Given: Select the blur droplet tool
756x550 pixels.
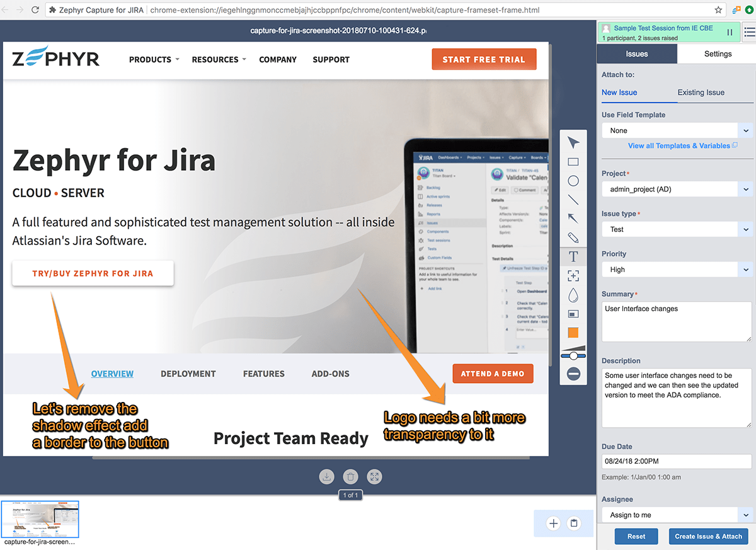Looking at the screenshot, I should click(x=573, y=295).
